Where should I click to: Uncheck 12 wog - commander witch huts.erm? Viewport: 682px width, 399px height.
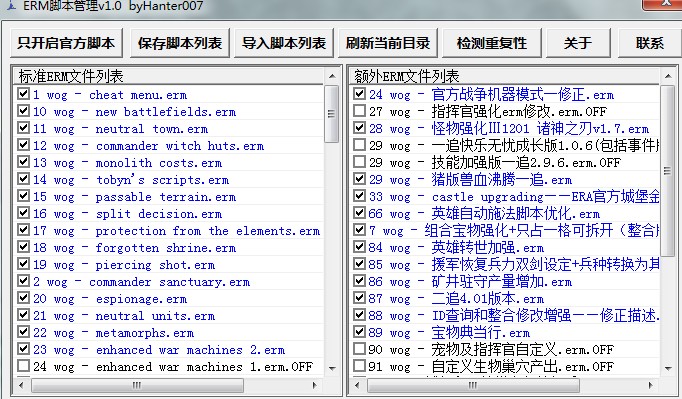[23, 145]
